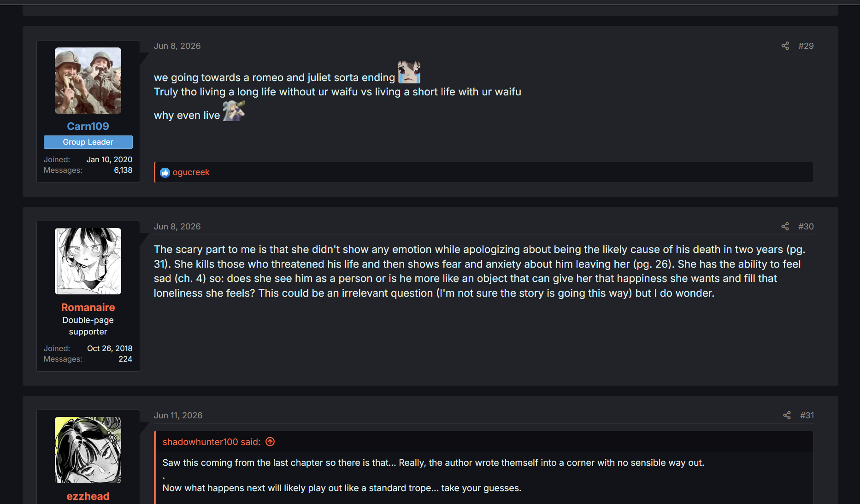Click the blue like reaction icon

[x=165, y=173]
